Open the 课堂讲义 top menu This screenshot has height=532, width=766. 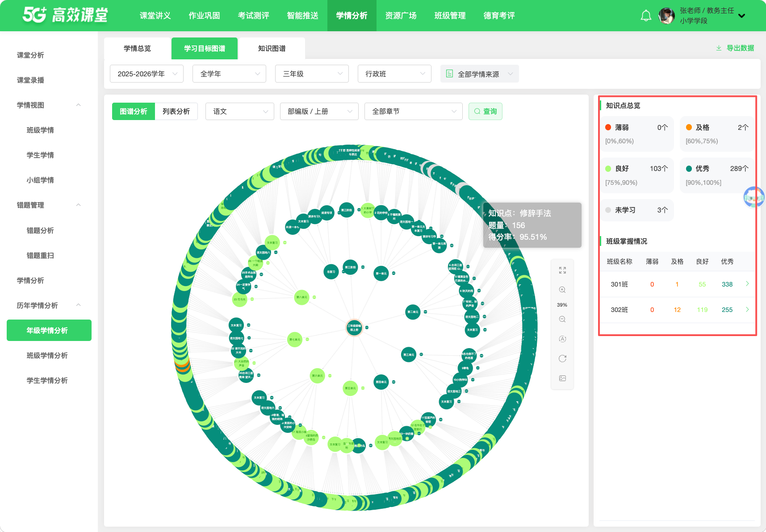(155, 16)
